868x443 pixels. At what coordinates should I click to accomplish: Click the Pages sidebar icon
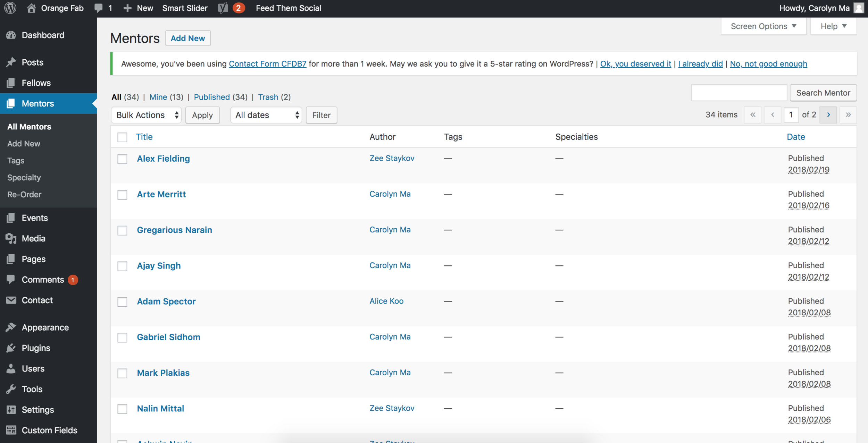coord(11,259)
